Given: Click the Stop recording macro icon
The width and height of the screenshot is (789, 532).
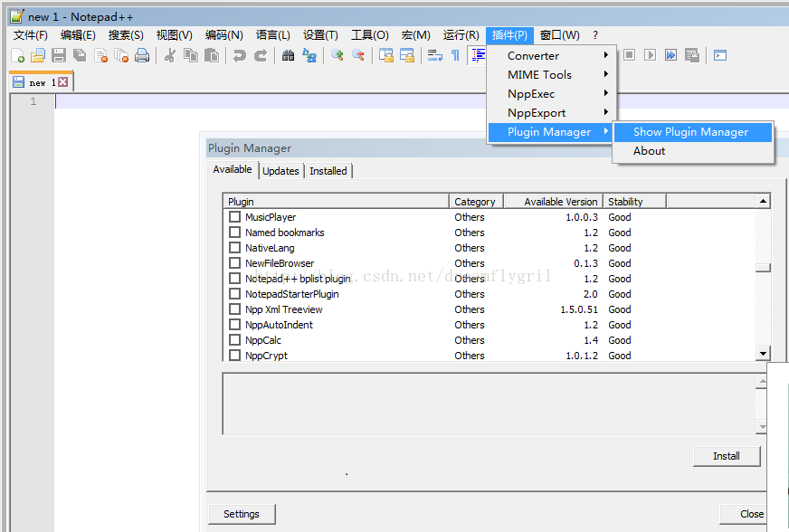Looking at the screenshot, I should pos(629,55).
